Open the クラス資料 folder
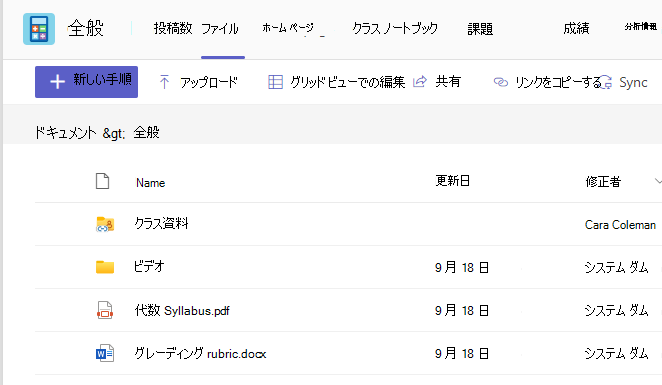662x385 pixels. tap(161, 223)
